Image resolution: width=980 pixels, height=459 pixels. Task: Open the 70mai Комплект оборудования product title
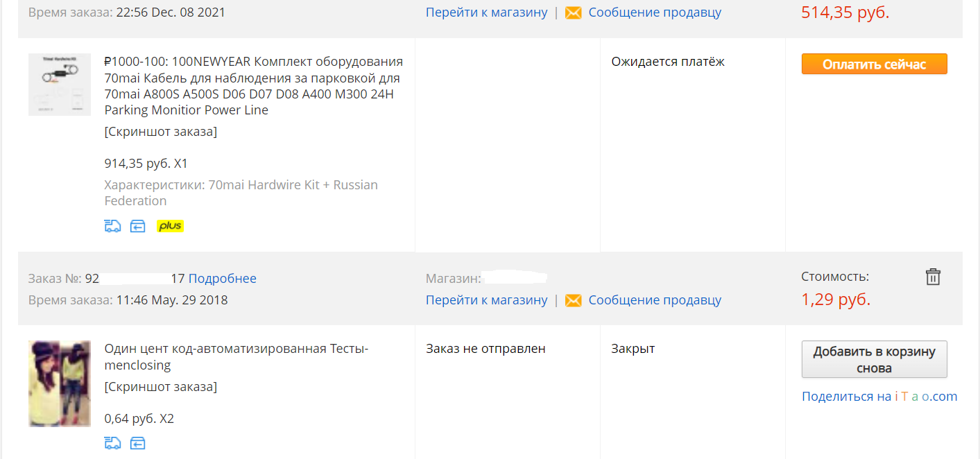coord(253,86)
